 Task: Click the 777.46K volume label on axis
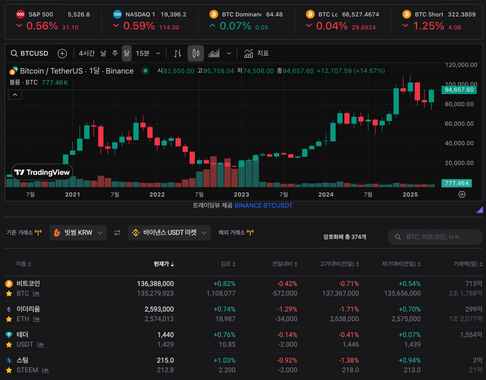point(456,183)
